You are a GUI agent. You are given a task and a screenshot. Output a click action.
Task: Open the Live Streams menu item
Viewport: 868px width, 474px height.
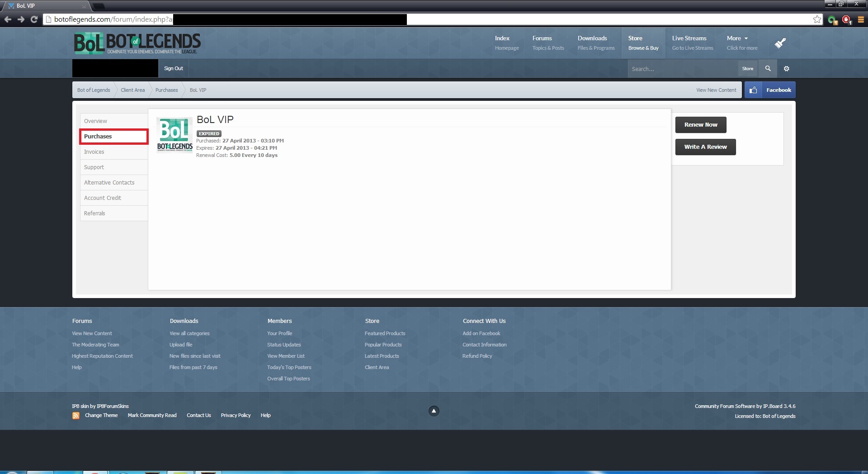click(x=692, y=43)
